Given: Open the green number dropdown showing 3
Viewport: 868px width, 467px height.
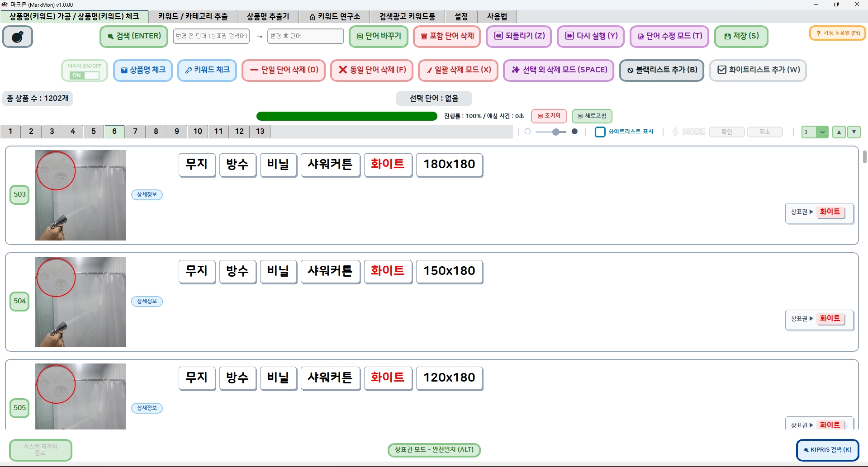Looking at the screenshot, I should pyautogui.click(x=814, y=132).
